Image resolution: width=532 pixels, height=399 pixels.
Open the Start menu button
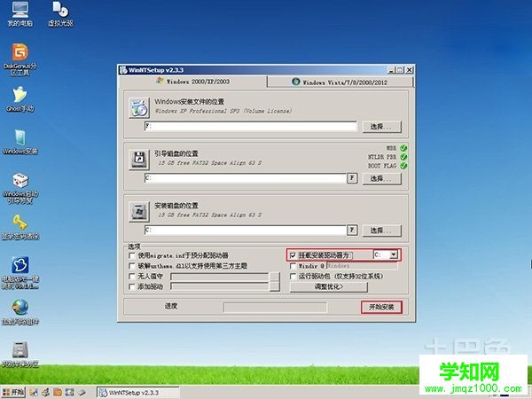click(x=13, y=393)
